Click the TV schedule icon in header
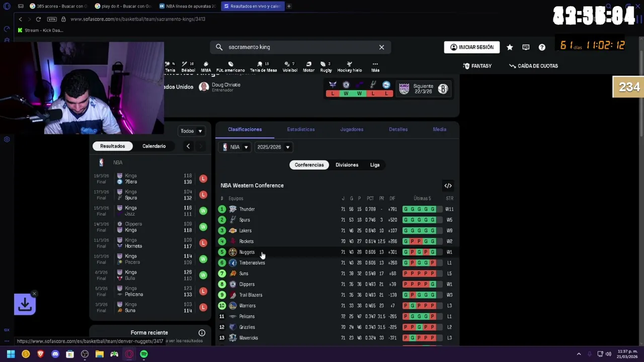 tap(526, 47)
